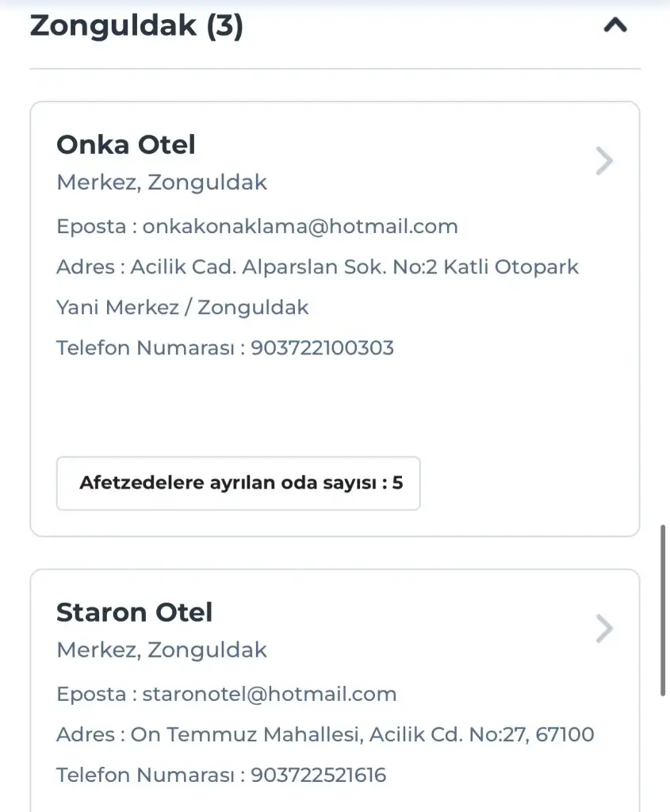Click the Yani Merkez / Zonguldak line
Screen dimensions: 670x812
[x=182, y=308]
